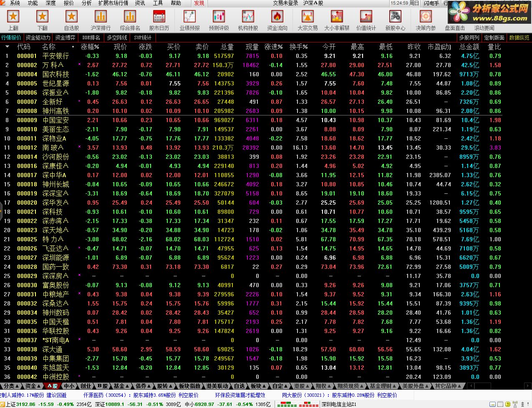Click the 交易未登录 trade login text
This screenshot has width=532, height=408.
click(285, 3)
